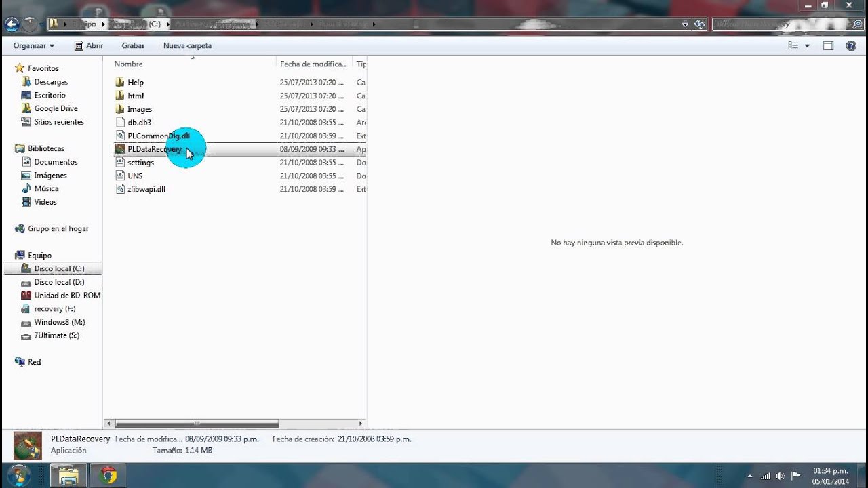Open Escritorio in the sidebar

pos(50,96)
